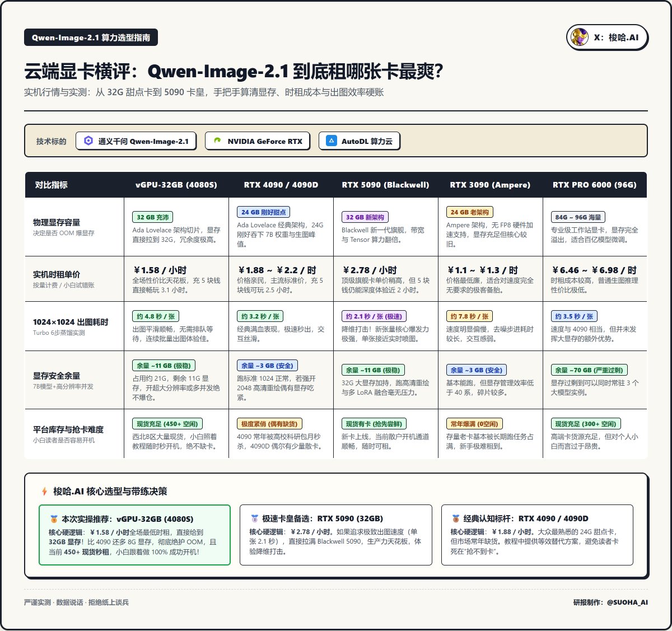
Task: Click the 24 GB 老架构 orange badge
Action: tap(470, 212)
